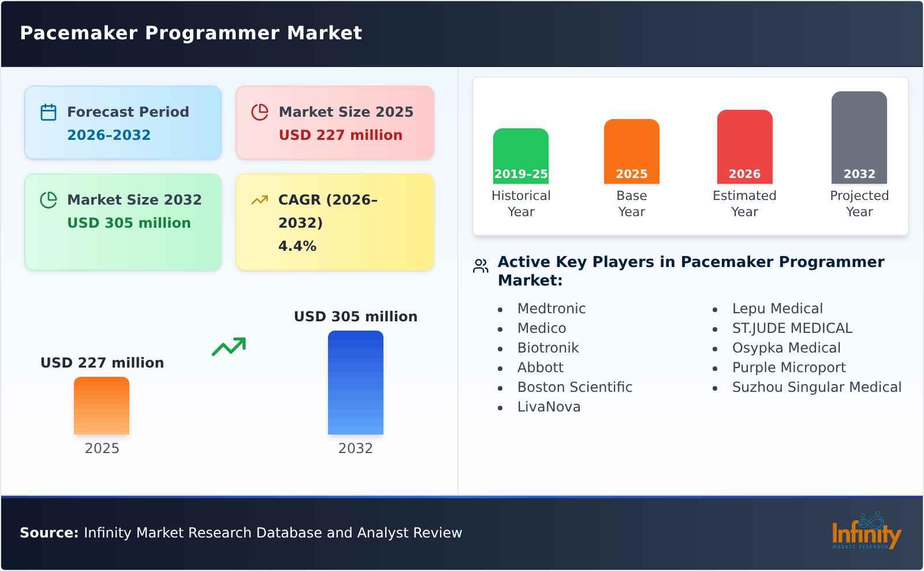The height and width of the screenshot is (571, 924).
Task: Click the Infinity Market Research logo
Action: click(x=866, y=532)
